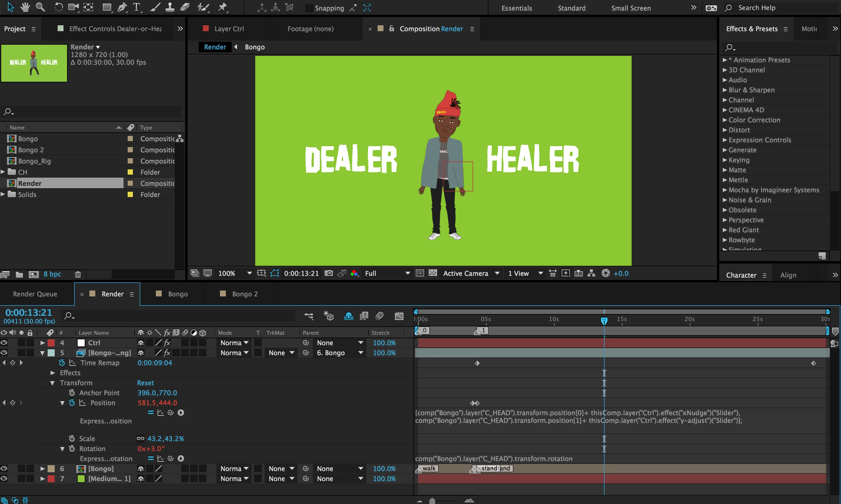Select the Zoom magnifier tool
The image size is (841, 504).
point(40,7)
